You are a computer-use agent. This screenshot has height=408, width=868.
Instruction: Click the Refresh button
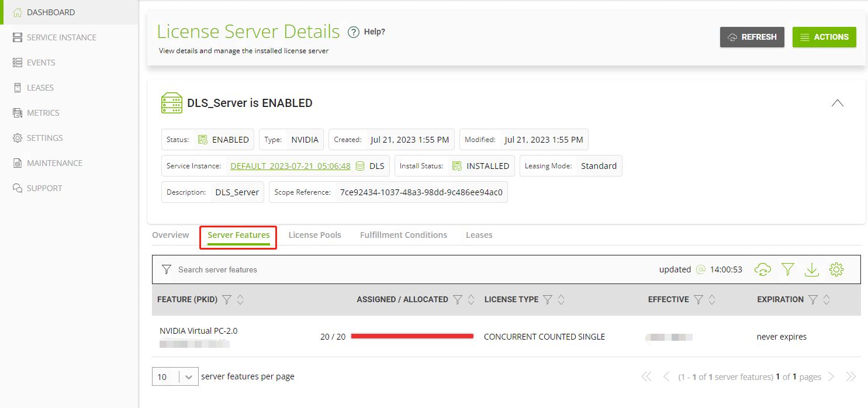click(752, 37)
